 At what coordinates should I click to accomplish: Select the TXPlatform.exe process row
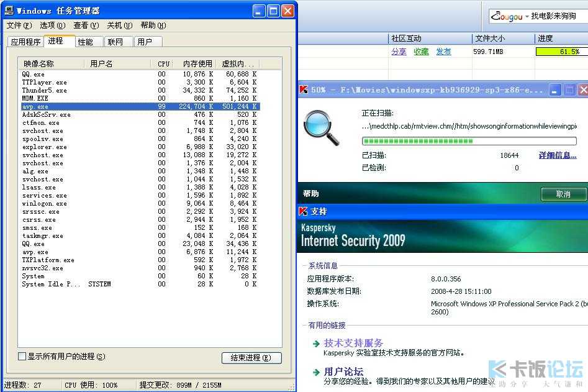[x=140, y=260]
